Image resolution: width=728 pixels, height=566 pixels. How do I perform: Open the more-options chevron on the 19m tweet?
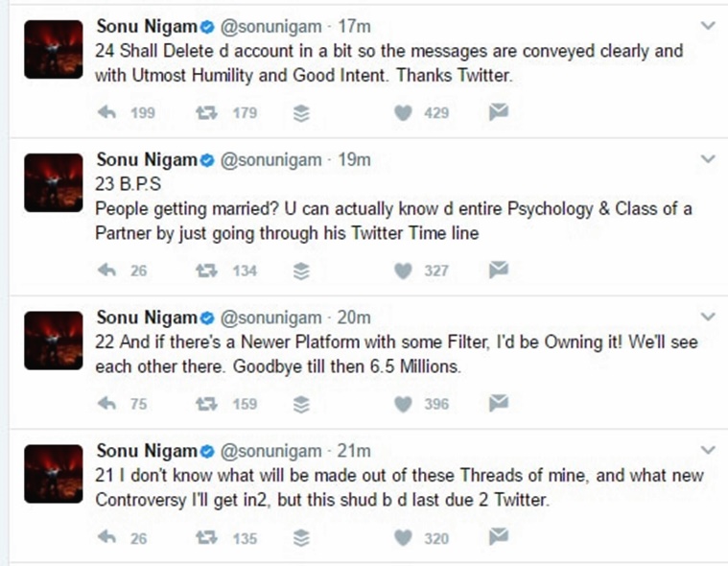tap(708, 159)
